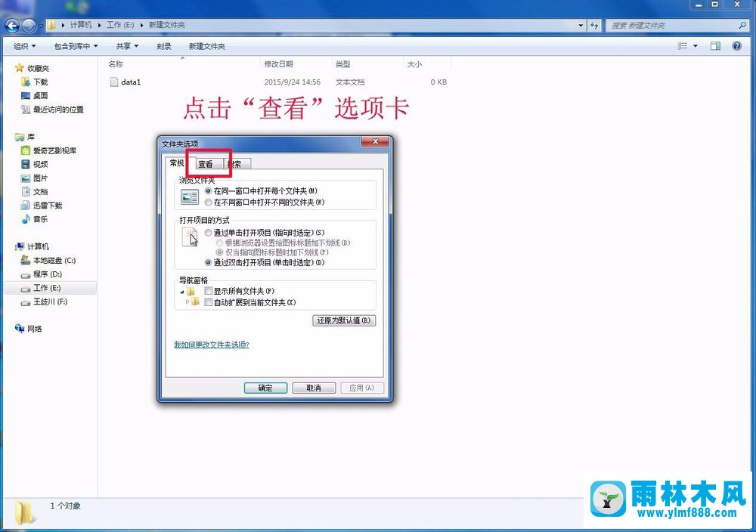
Task: Select open each folder in same window
Action: pos(209,191)
